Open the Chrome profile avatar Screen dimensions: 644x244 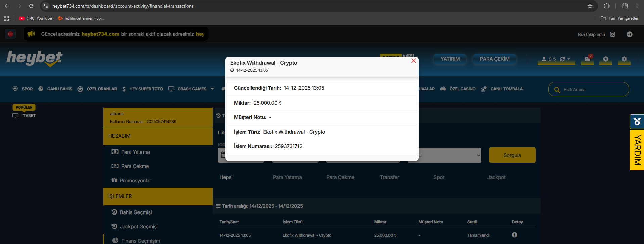[x=625, y=6]
